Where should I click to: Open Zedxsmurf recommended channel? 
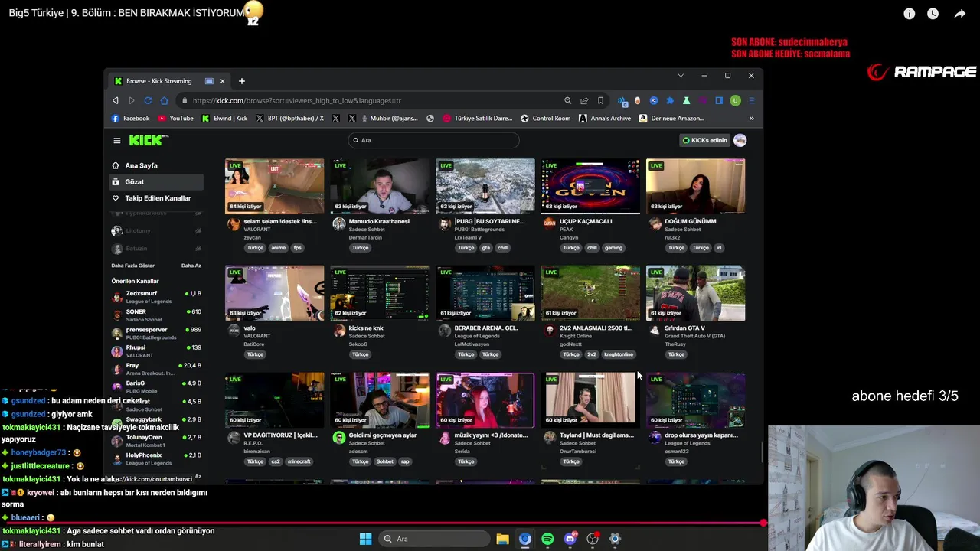156,297
